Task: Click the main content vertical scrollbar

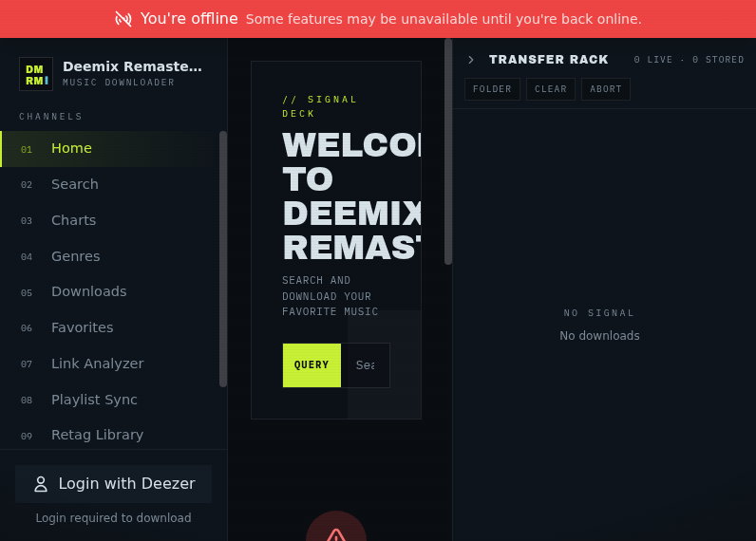Action: (x=448, y=152)
